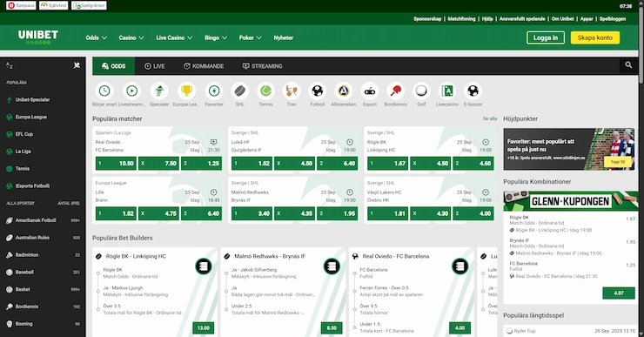Select the Trav horse racing icon

point(292,91)
